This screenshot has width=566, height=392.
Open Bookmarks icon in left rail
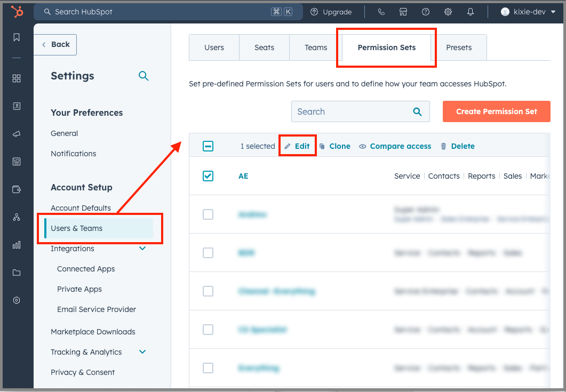[17, 37]
